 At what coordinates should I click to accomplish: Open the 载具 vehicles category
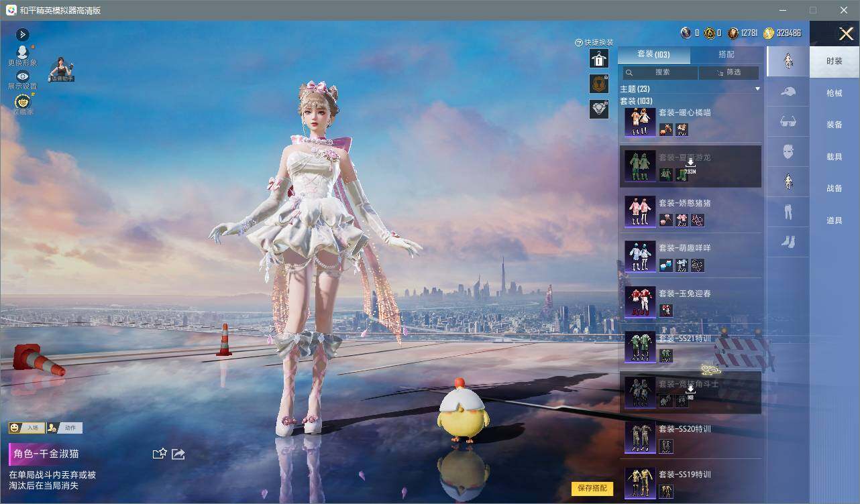(x=835, y=157)
